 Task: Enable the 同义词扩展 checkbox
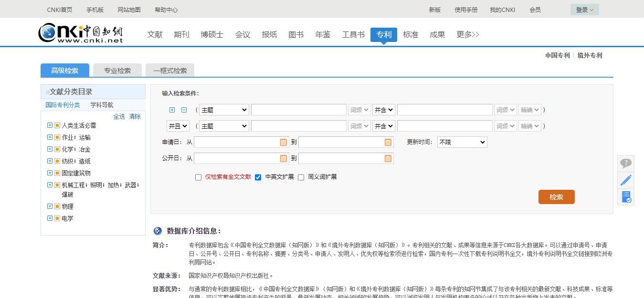coord(301,177)
